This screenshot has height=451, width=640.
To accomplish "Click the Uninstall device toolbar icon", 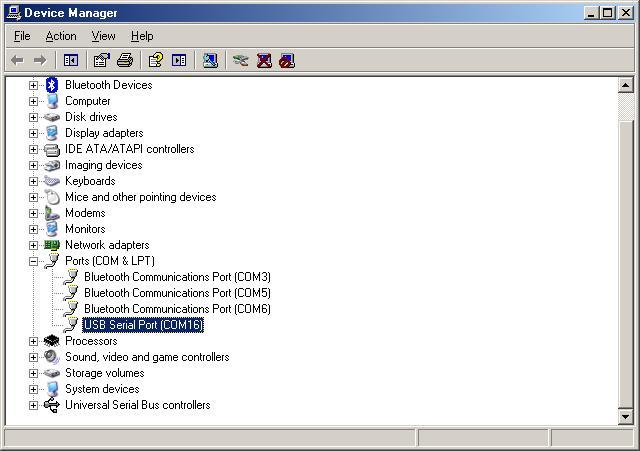I will [x=264, y=61].
